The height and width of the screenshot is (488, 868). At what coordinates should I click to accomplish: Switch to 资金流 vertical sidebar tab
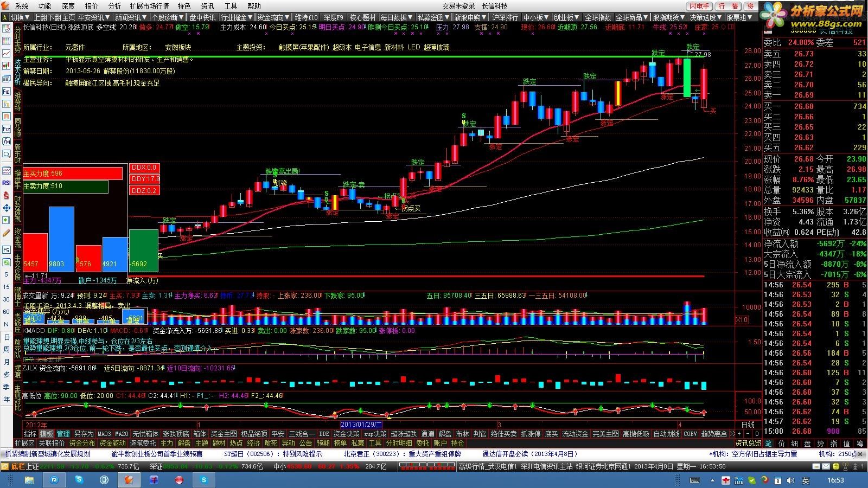[17, 238]
